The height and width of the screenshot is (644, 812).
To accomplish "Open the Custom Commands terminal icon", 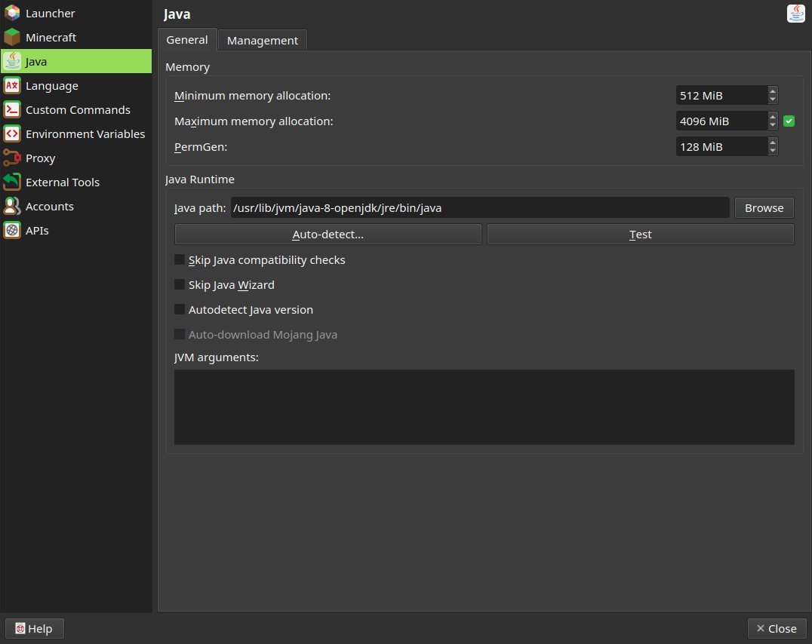I will point(12,110).
